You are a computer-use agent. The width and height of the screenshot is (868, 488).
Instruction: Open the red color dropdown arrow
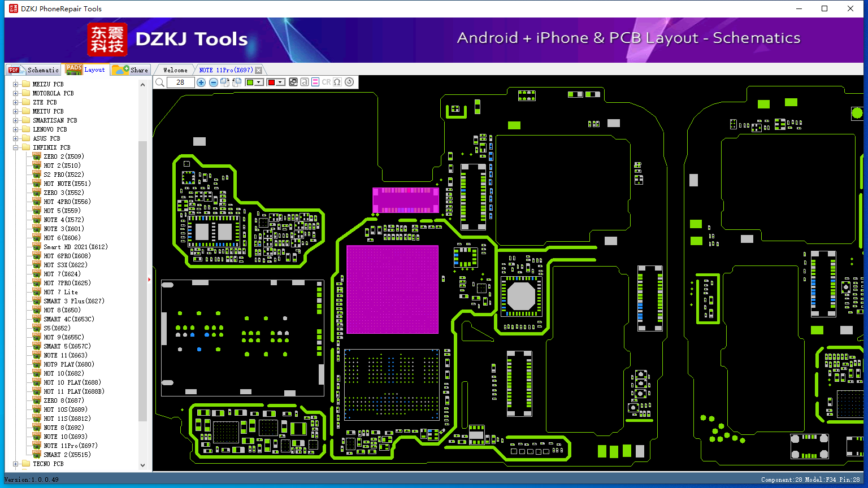tap(280, 82)
